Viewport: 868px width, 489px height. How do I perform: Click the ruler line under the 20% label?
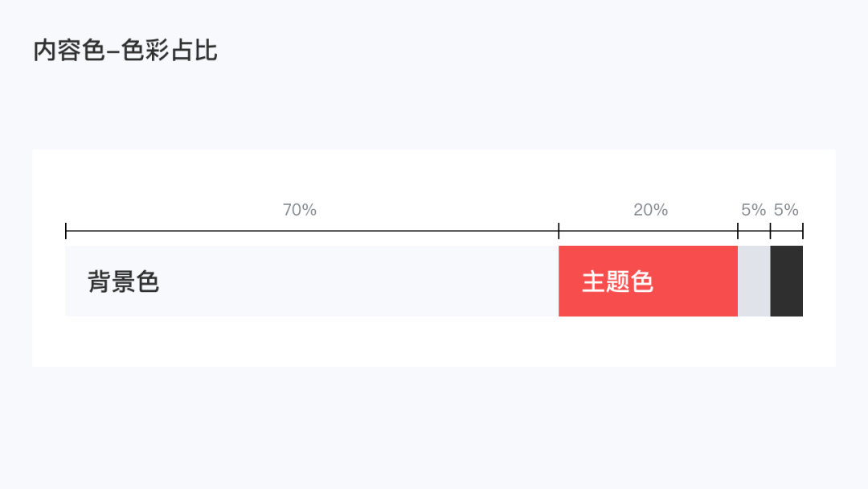(649, 231)
